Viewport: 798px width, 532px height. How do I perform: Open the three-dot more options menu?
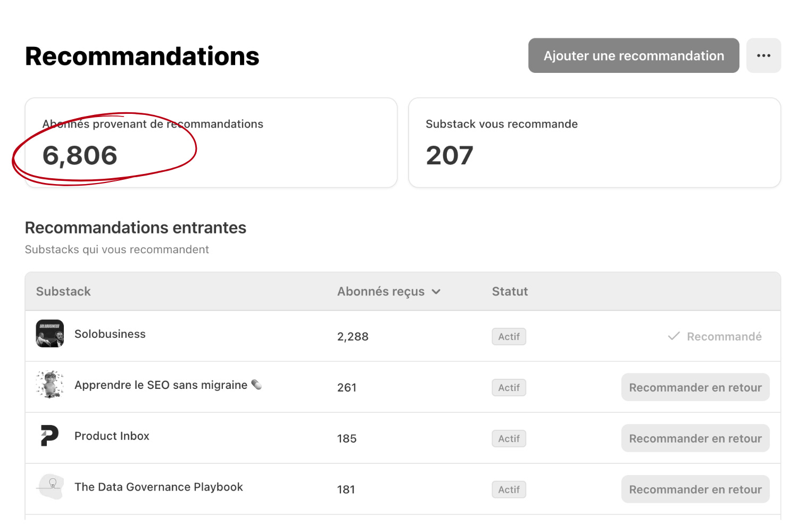(763, 55)
